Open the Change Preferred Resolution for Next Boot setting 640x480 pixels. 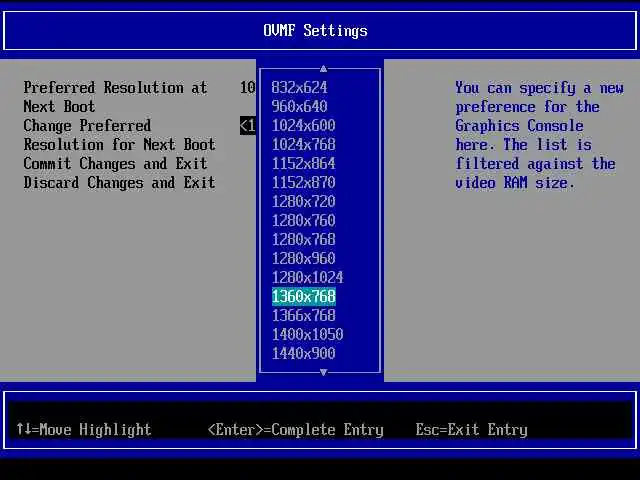(119, 135)
